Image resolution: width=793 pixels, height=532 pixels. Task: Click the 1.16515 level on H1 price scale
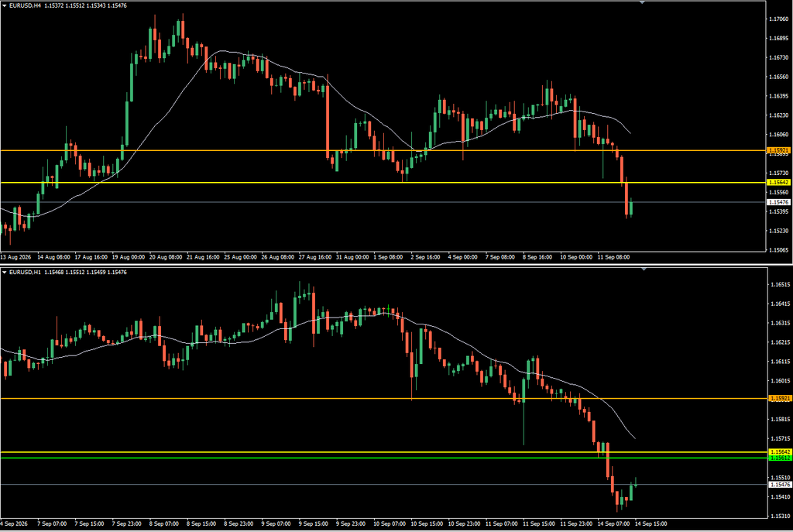[779, 285]
